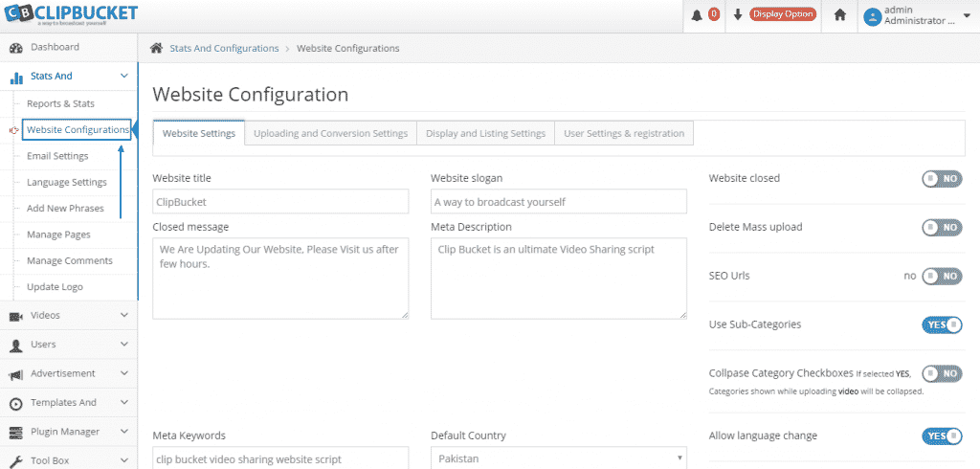Image resolution: width=980 pixels, height=469 pixels.
Task: Click the Meta Keywords input field
Action: (x=280, y=458)
